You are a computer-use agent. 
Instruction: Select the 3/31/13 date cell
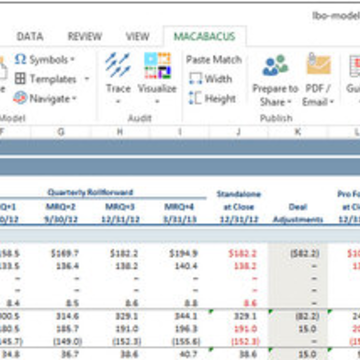tap(180, 220)
